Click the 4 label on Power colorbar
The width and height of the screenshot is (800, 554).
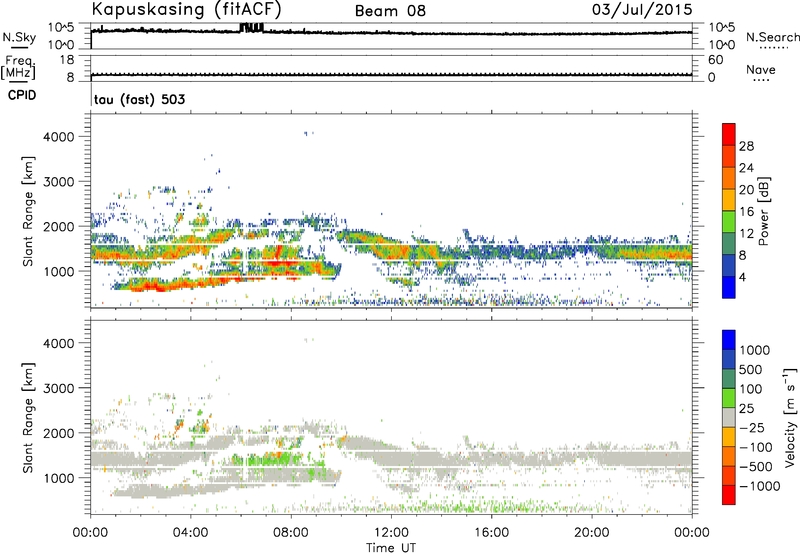click(742, 277)
